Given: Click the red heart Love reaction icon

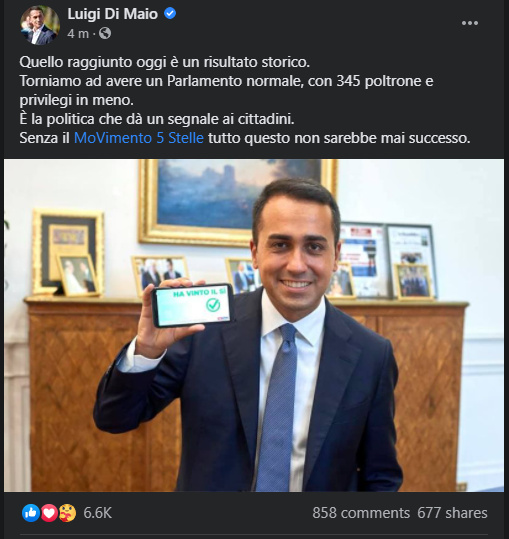Looking at the screenshot, I should point(49,513).
